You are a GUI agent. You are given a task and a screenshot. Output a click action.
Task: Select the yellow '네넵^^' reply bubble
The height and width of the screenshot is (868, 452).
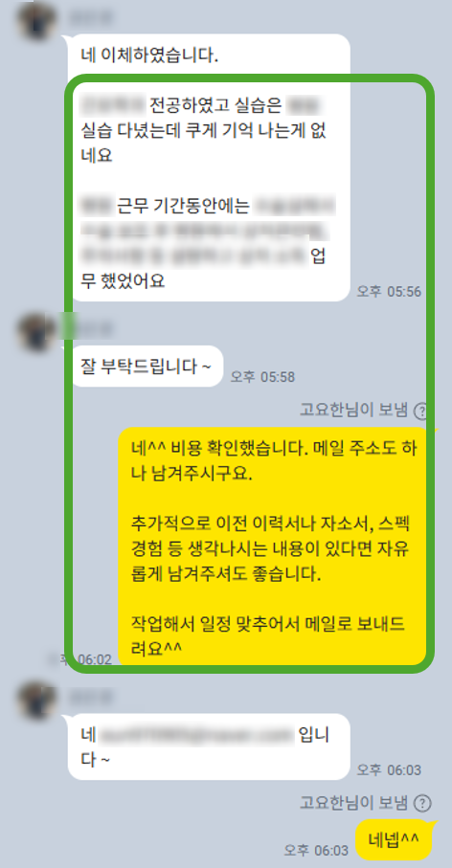pos(394,840)
